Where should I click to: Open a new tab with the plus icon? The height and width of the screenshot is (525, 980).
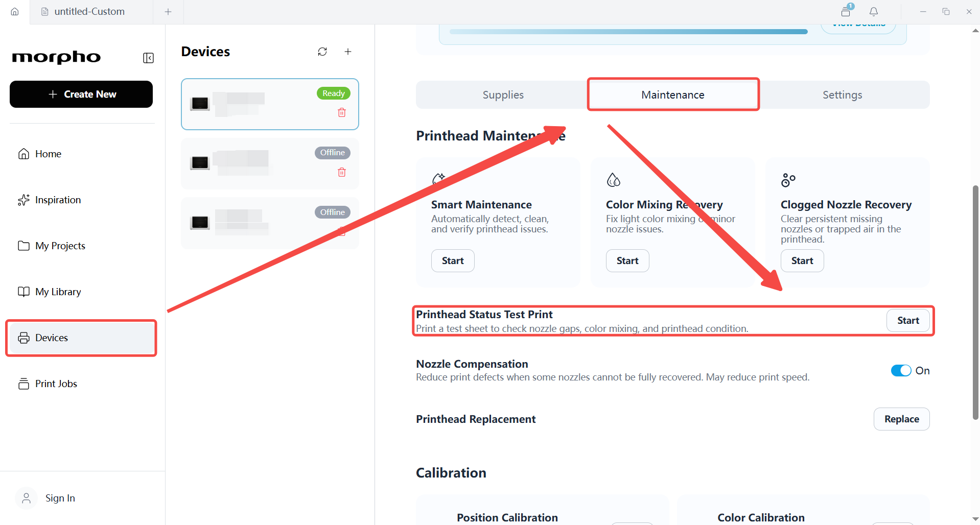click(168, 11)
